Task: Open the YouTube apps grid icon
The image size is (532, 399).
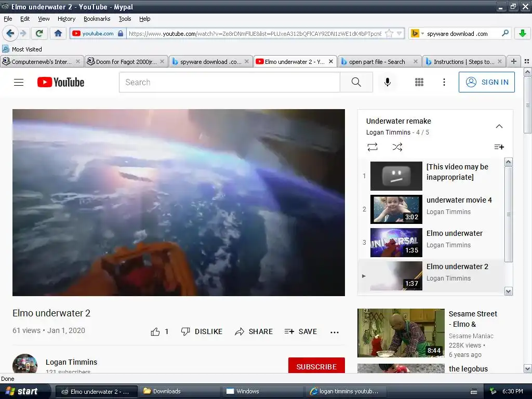Action: (x=419, y=82)
